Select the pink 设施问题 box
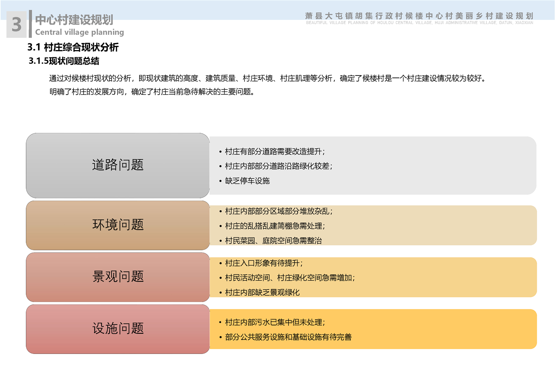Image resolution: width=555 pixels, height=392 pixels. (x=118, y=329)
